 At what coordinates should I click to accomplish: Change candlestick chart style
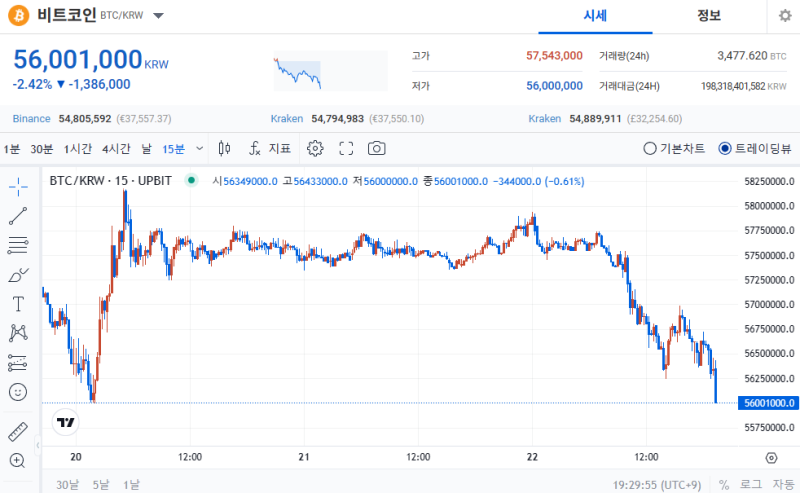pos(224,149)
